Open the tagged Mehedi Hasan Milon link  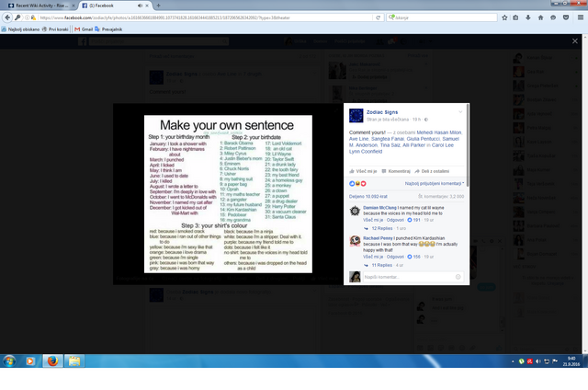tap(439, 132)
